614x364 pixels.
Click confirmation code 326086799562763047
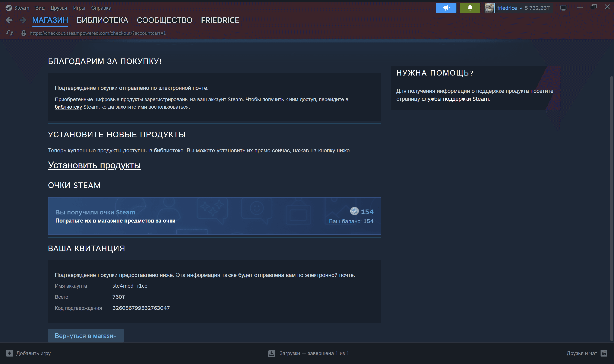(x=141, y=308)
